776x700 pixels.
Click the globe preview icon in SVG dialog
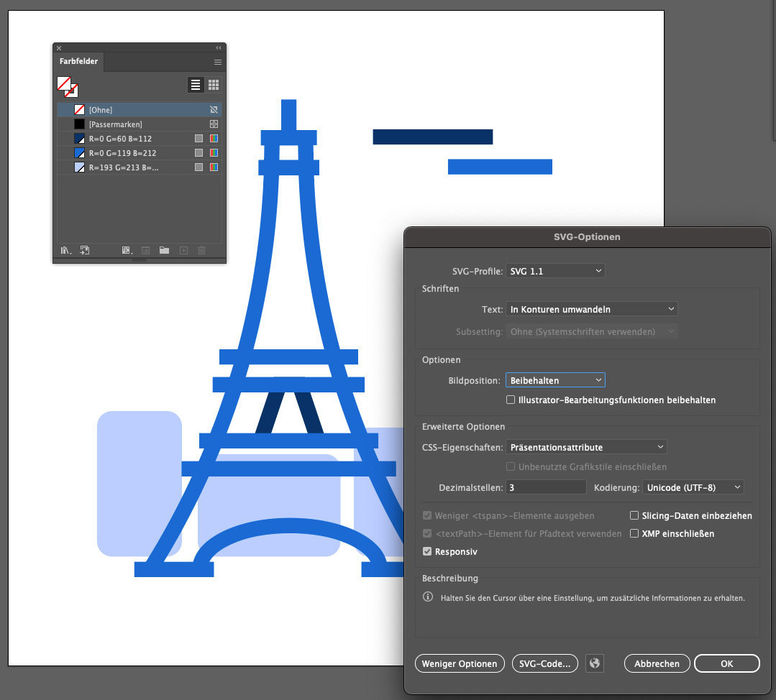pyautogui.click(x=594, y=663)
